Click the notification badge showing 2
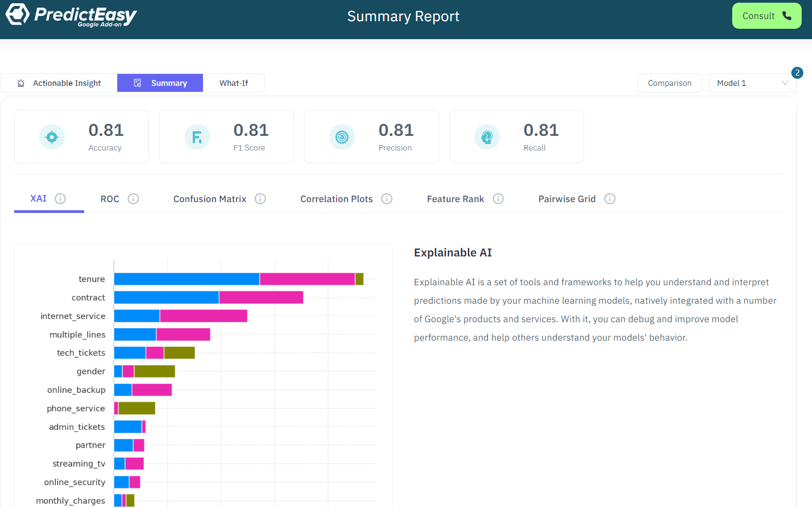The height and width of the screenshot is (508, 812). (797, 73)
